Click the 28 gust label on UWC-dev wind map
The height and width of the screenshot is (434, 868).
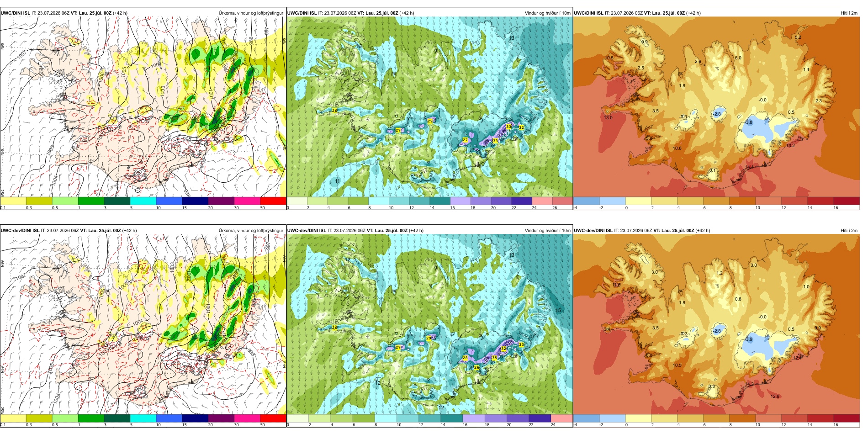point(466,358)
